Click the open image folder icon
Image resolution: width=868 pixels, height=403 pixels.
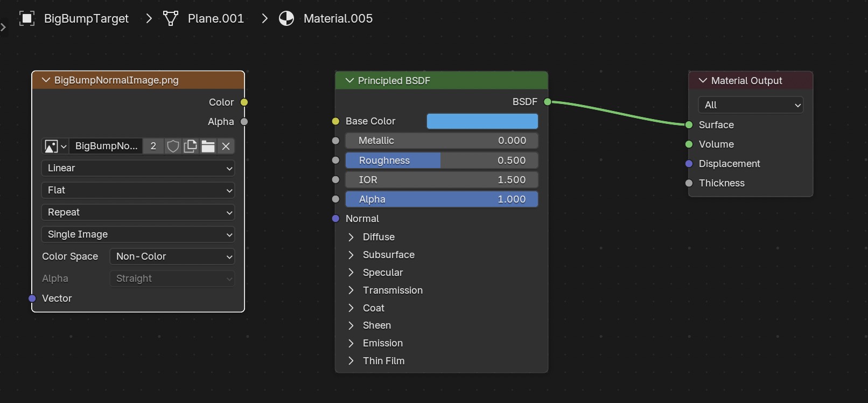coord(208,146)
